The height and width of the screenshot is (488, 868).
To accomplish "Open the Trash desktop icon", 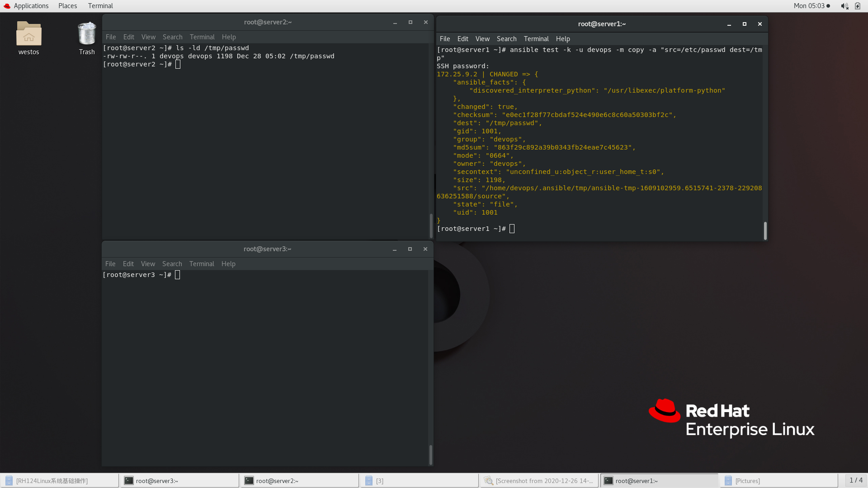I will (x=86, y=34).
